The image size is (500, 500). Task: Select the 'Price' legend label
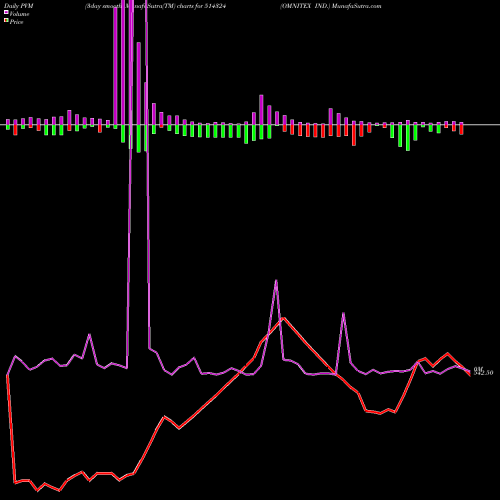(x=16, y=22)
